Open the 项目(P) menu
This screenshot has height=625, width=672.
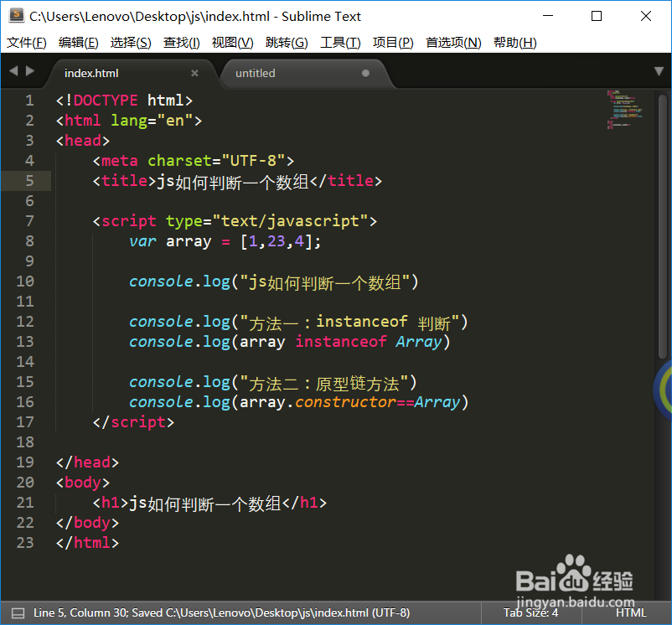tap(393, 43)
